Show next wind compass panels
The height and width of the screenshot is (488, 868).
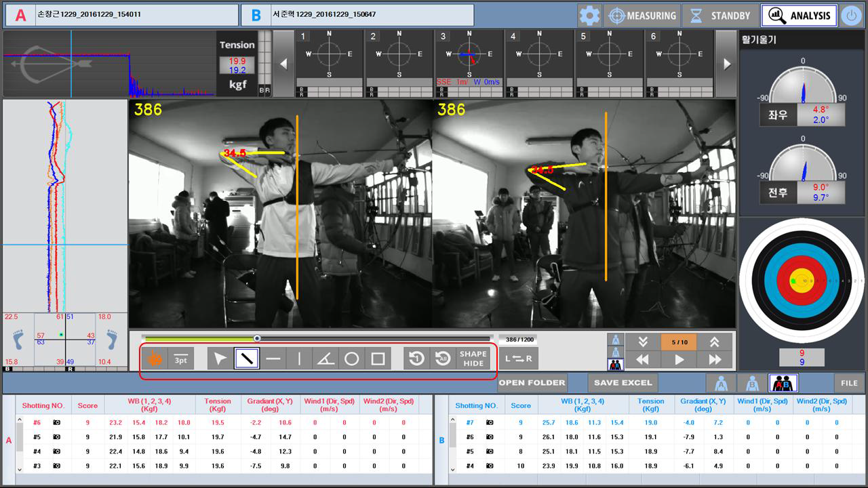point(726,64)
